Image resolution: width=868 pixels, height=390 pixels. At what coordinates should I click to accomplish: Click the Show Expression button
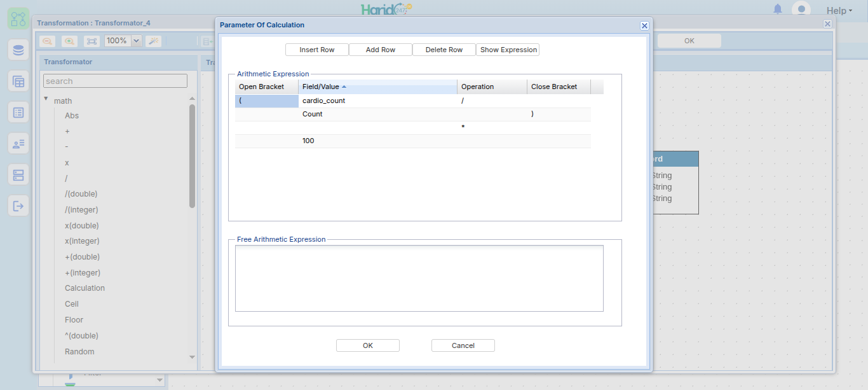coord(508,50)
